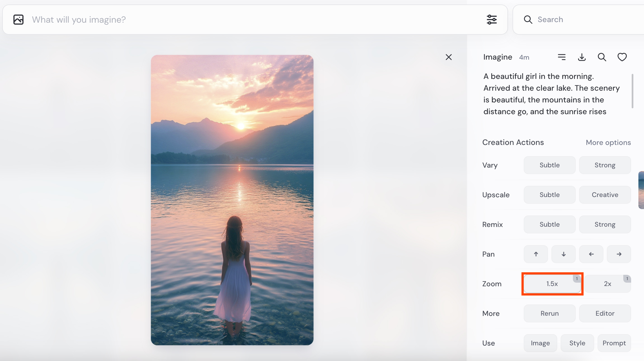Click the Upscale Creative button
The width and height of the screenshot is (644, 361).
pyautogui.click(x=605, y=195)
